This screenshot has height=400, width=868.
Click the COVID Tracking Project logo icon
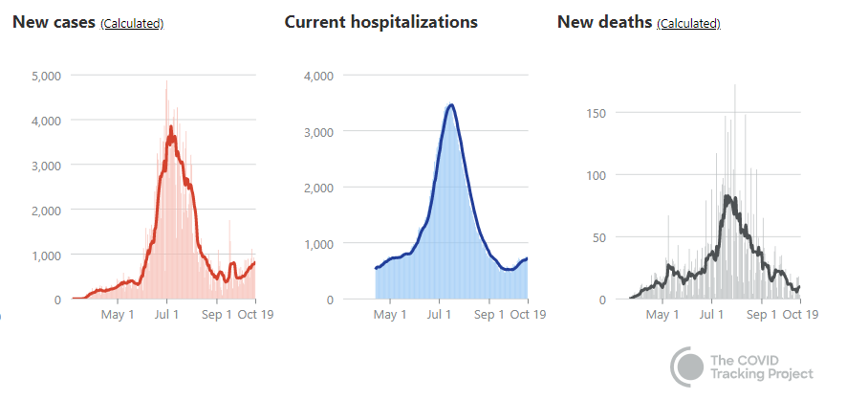pyautogui.click(x=688, y=367)
